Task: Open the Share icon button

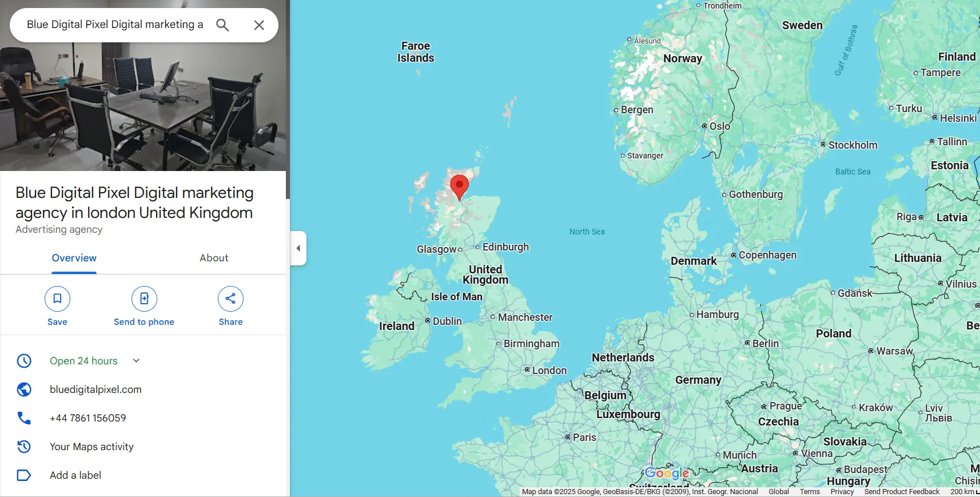Action: coord(230,299)
